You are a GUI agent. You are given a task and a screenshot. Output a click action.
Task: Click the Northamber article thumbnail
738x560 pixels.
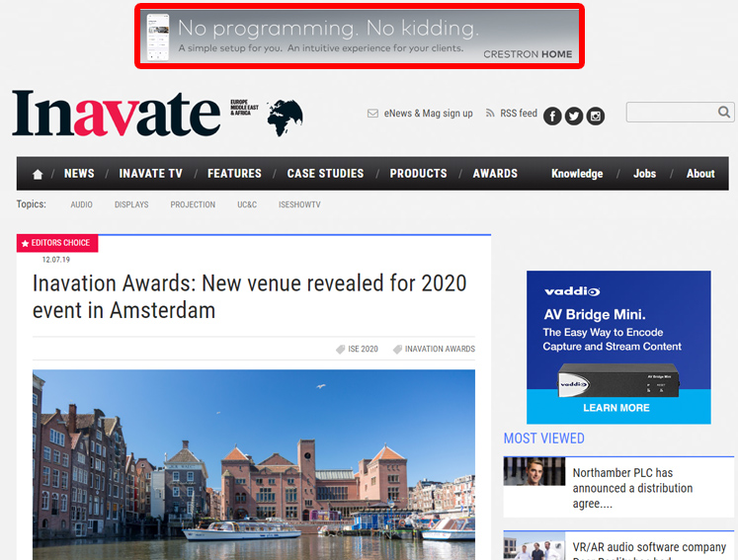[x=534, y=471]
